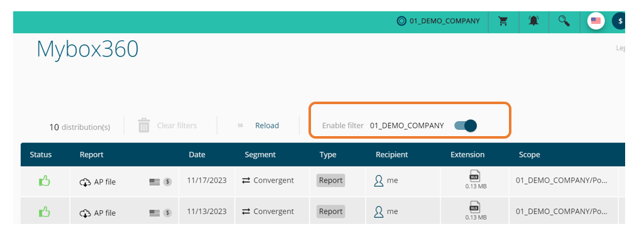The width and height of the screenshot is (644, 234).
Task: Click date cell 11/17/2023
Action: click(207, 180)
